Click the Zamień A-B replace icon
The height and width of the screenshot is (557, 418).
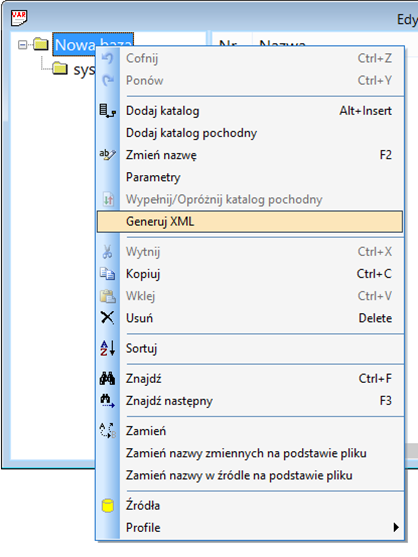pos(108,431)
